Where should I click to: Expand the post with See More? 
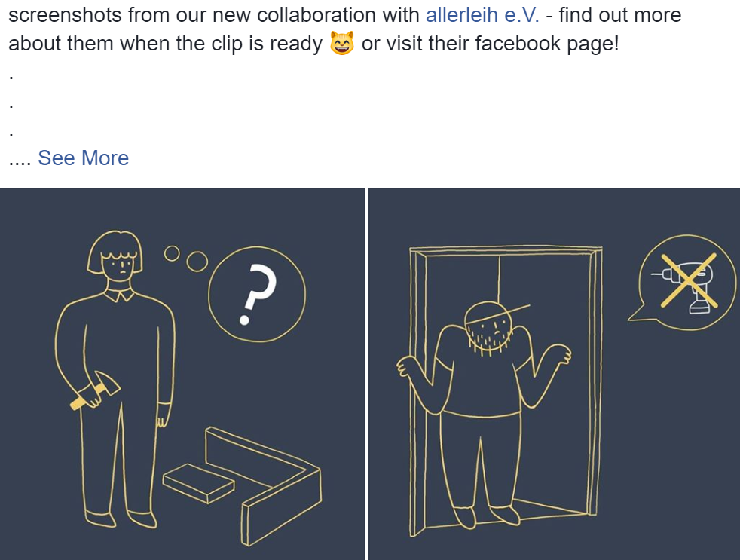point(83,158)
